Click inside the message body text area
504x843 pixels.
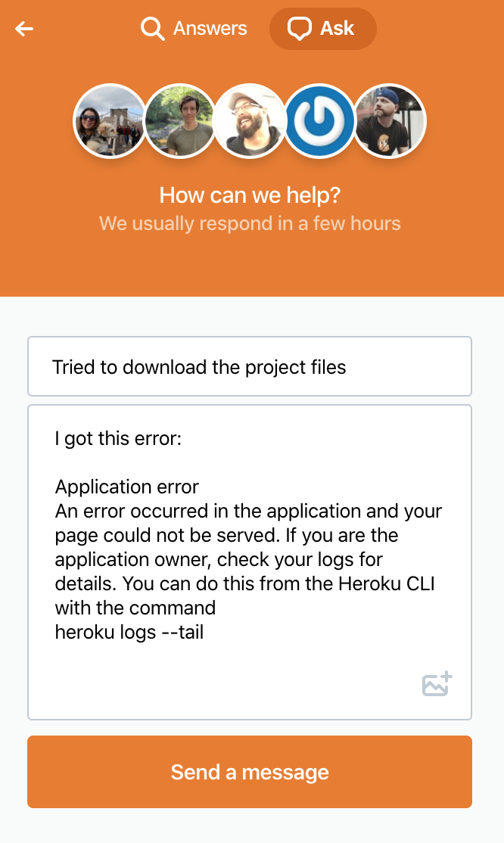(250, 562)
